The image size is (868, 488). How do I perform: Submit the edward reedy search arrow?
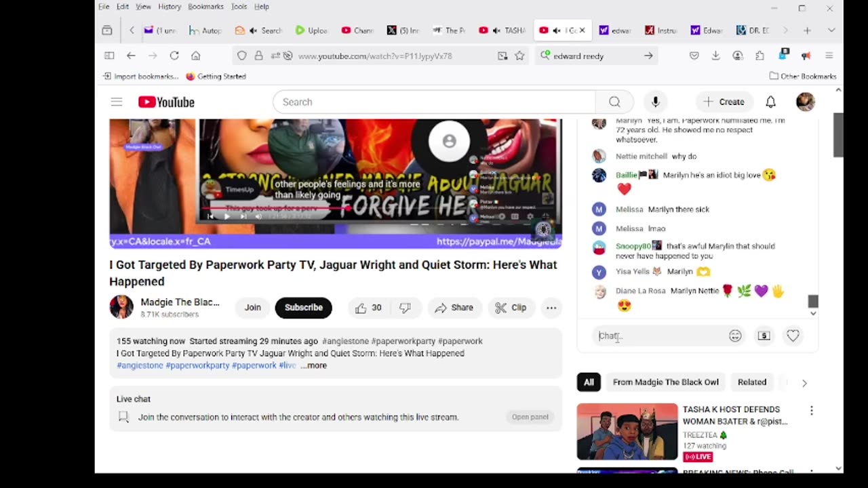click(x=648, y=56)
